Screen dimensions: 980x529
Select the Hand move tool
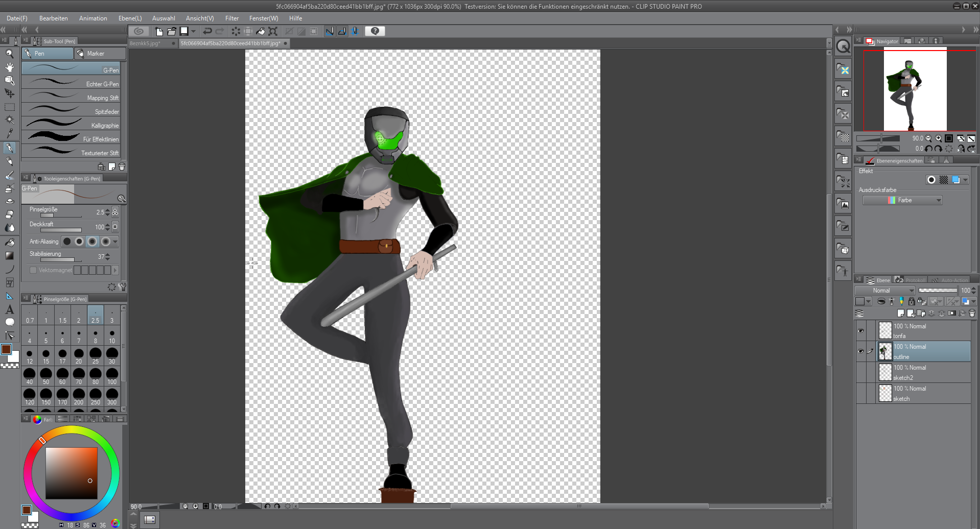click(9, 67)
